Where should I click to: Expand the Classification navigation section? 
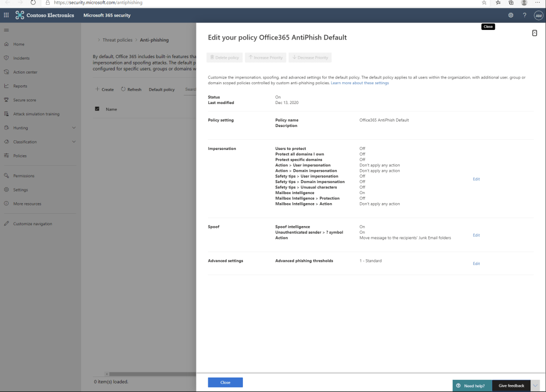click(x=74, y=142)
